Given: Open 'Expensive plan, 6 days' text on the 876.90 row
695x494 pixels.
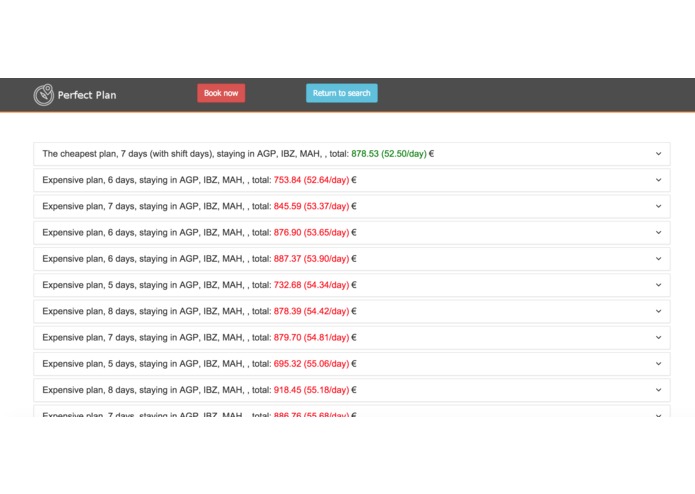Looking at the screenshot, I should click(89, 232).
